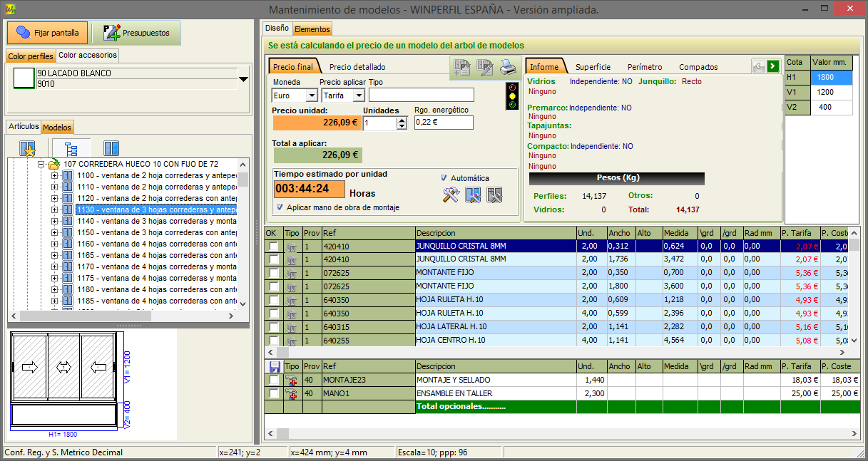This screenshot has height=461, width=868.
Task: Expand model 1120 tree node
Action: tap(55, 198)
